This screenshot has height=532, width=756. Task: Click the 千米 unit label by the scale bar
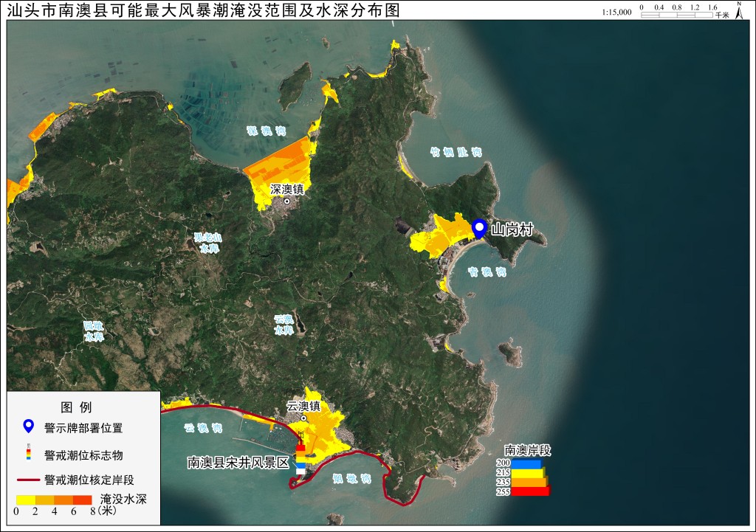click(722, 15)
